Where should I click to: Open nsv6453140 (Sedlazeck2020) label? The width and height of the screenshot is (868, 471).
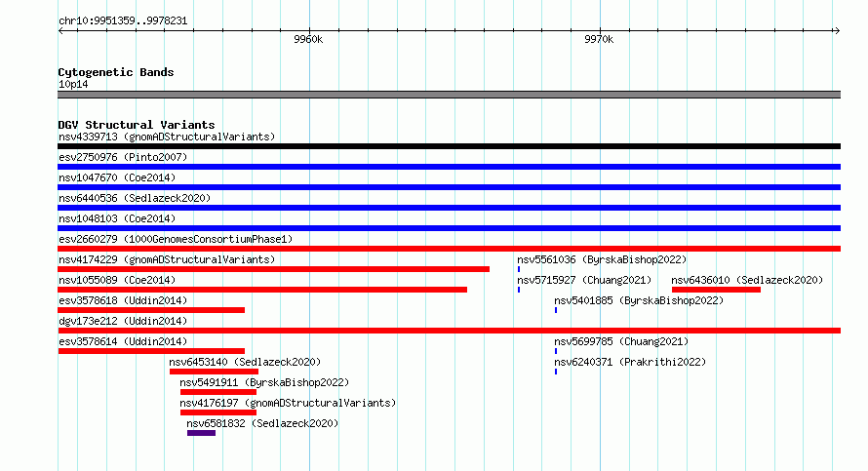(x=245, y=362)
